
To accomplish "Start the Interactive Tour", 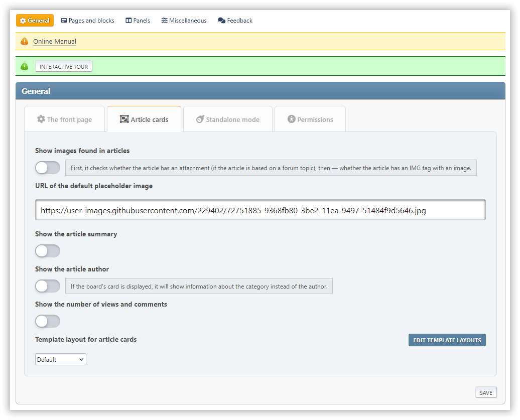I will [64, 67].
